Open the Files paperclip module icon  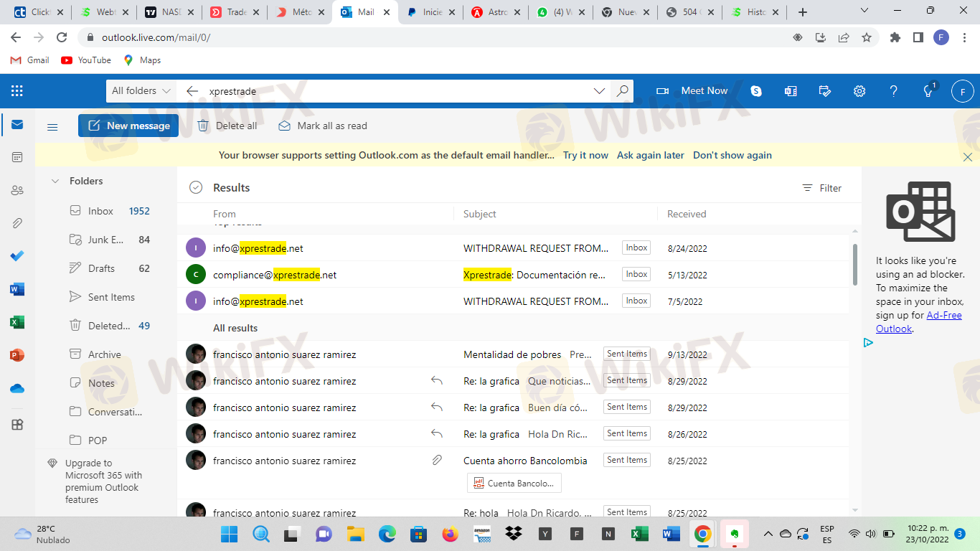(17, 223)
